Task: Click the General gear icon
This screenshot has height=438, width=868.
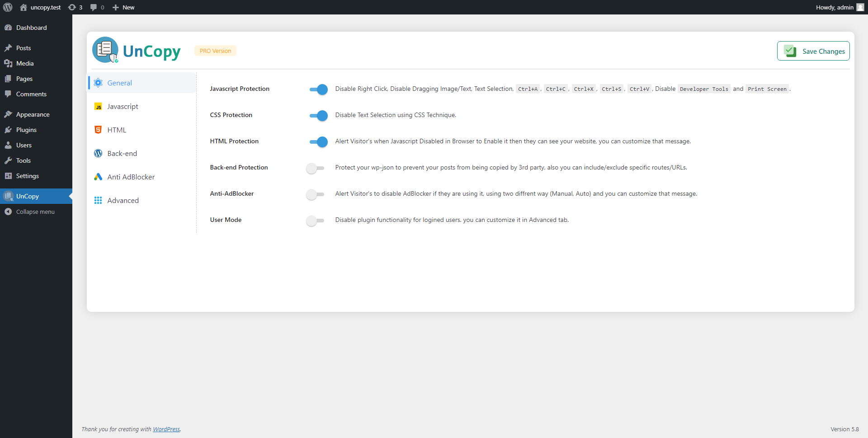Action: pyautogui.click(x=98, y=83)
